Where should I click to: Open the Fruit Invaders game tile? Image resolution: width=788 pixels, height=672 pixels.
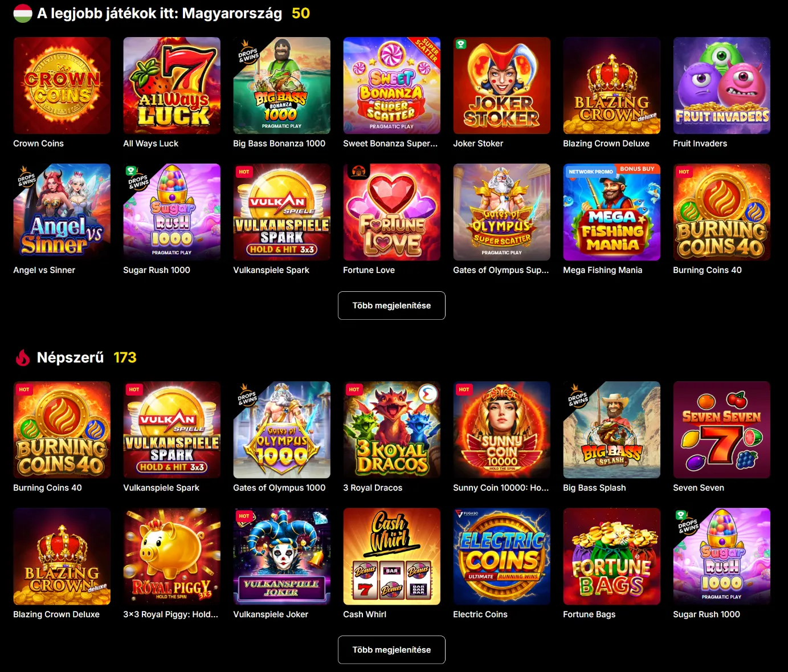pyautogui.click(x=721, y=85)
